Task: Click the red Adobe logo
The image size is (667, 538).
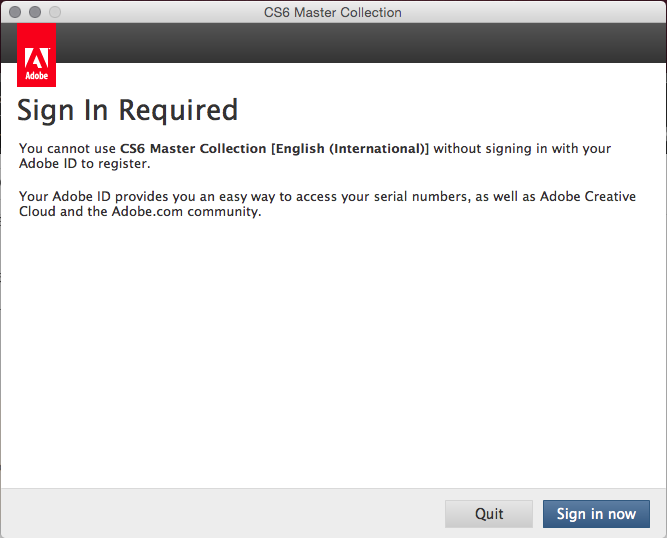Action: click(x=37, y=56)
